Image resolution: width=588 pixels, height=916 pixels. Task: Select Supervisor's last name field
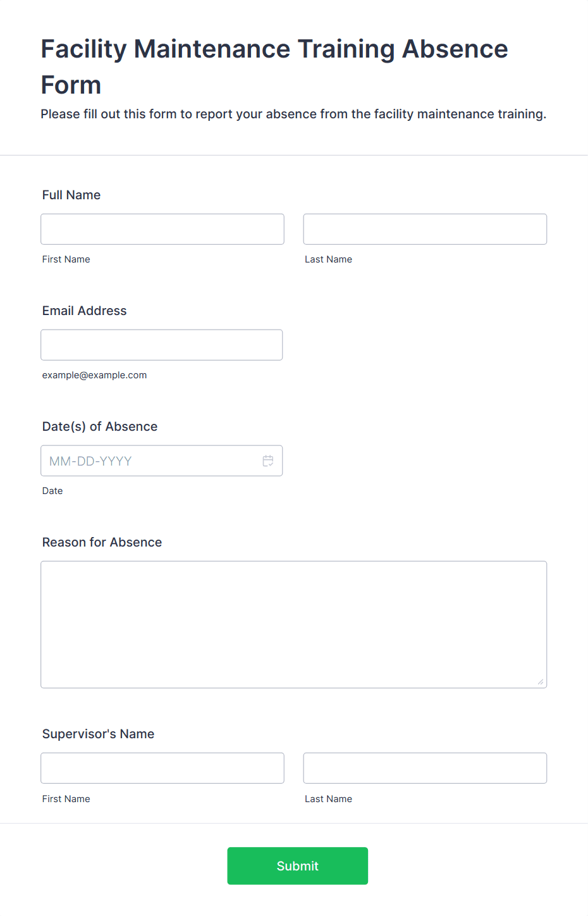coord(425,768)
